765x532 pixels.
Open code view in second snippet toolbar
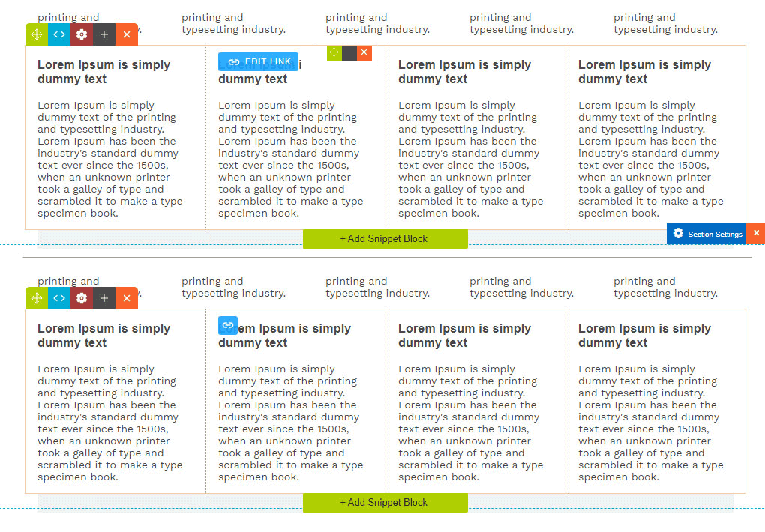click(x=59, y=298)
